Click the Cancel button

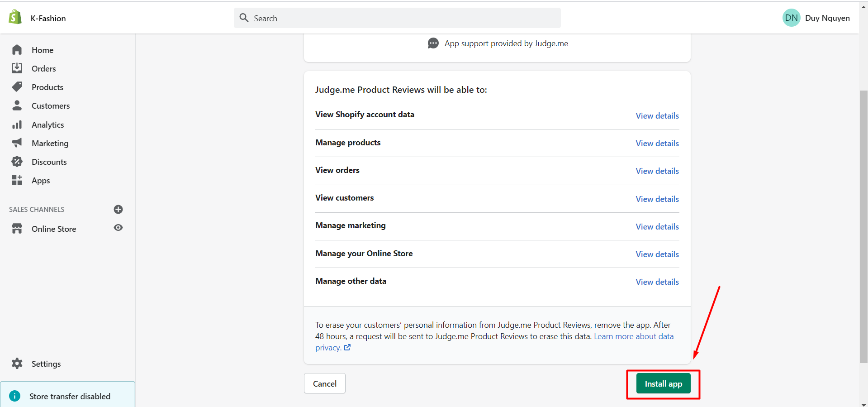coord(325,383)
